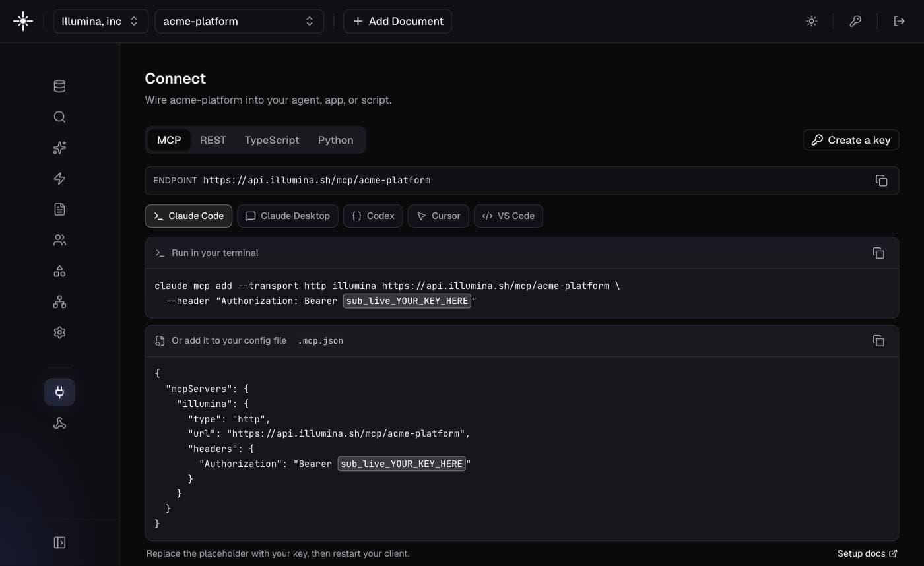This screenshot has height=566, width=924.
Task: Select the plug Connect sidebar icon
Action: 59,393
